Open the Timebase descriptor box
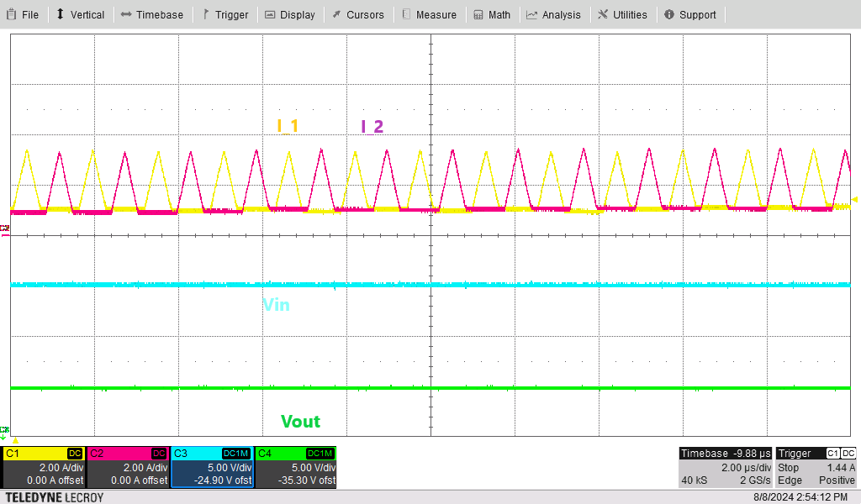Image resolution: width=861 pixels, height=504 pixels. click(725, 467)
